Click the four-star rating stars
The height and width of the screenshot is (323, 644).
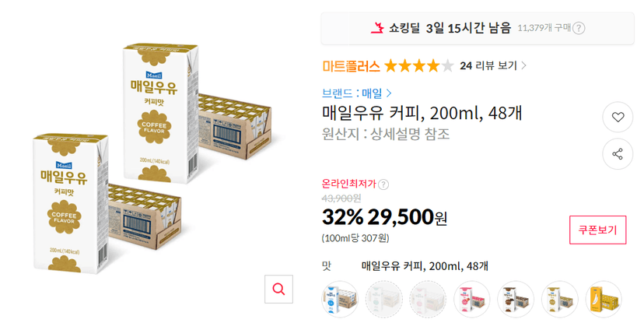pyautogui.click(x=418, y=65)
